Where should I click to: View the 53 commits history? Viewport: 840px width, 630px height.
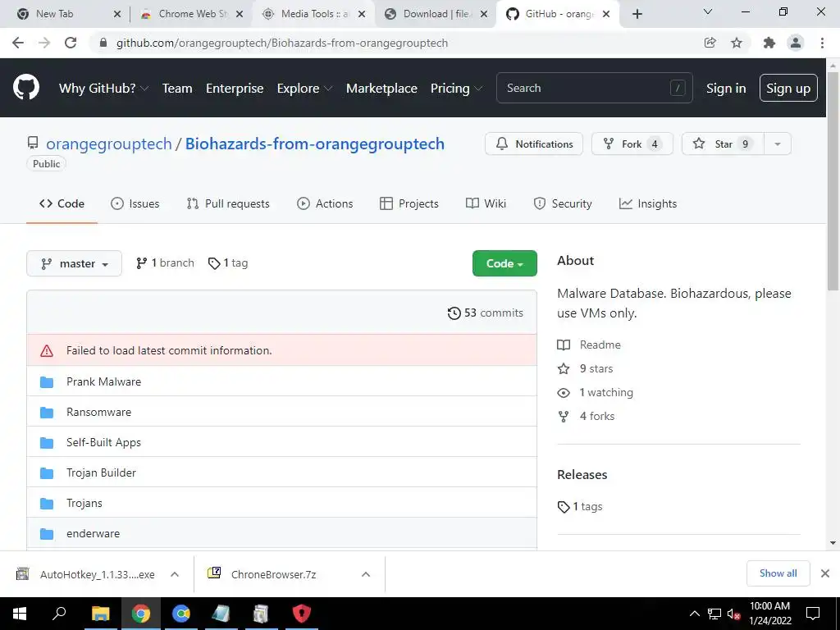click(486, 313)
